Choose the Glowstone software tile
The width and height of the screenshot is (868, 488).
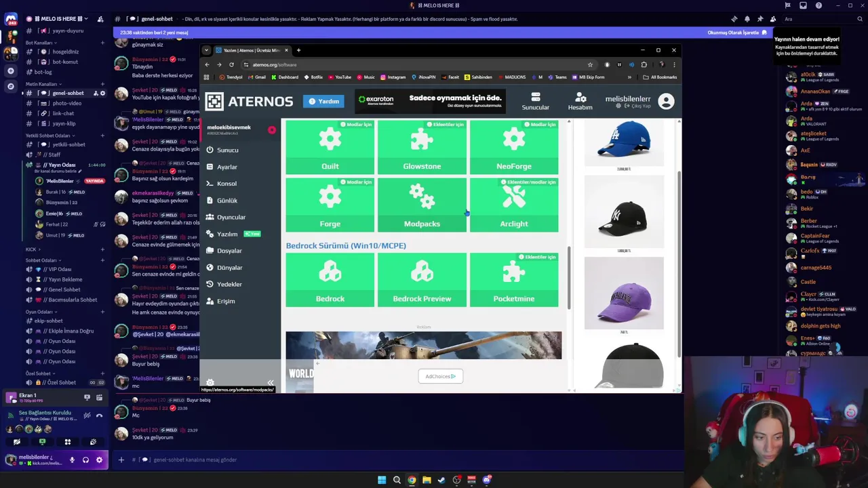pyautogui.click(x=422, y=147)
